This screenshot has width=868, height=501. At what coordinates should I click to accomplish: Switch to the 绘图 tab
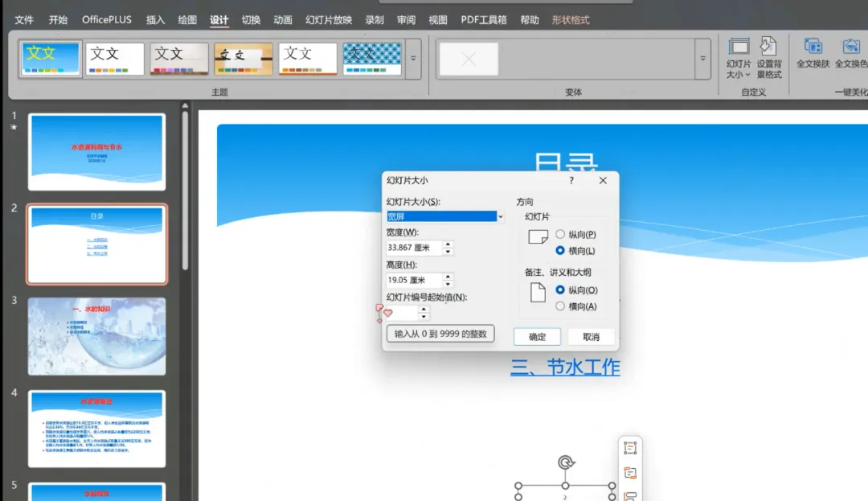pyautogui.click(x=187, y=20)
